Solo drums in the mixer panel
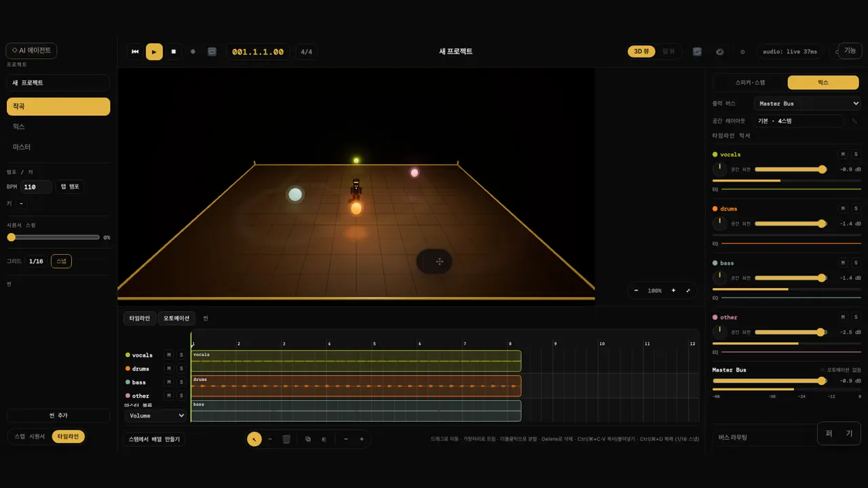This screenshot has height=488, width=868. point(856,209)
